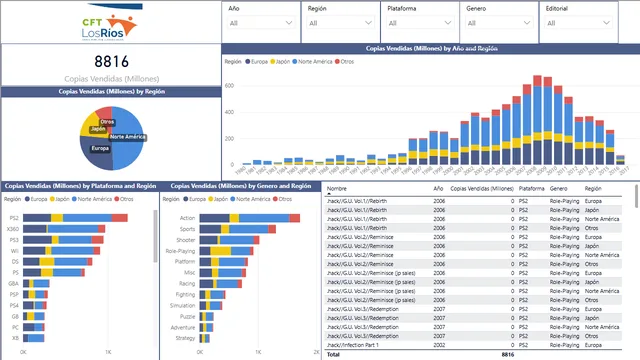Click Japón legend in Plataforma chart

pos(60,199)
